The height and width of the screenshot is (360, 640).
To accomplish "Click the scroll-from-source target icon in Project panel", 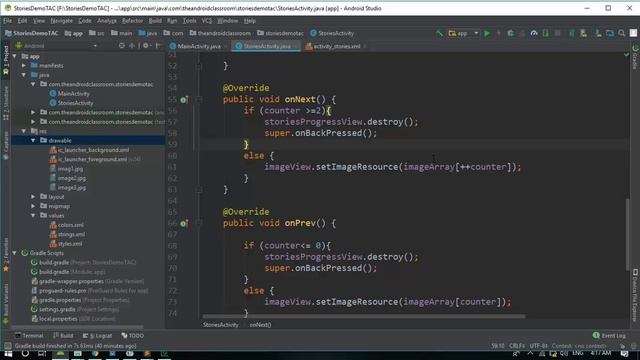I will [122, 46].
